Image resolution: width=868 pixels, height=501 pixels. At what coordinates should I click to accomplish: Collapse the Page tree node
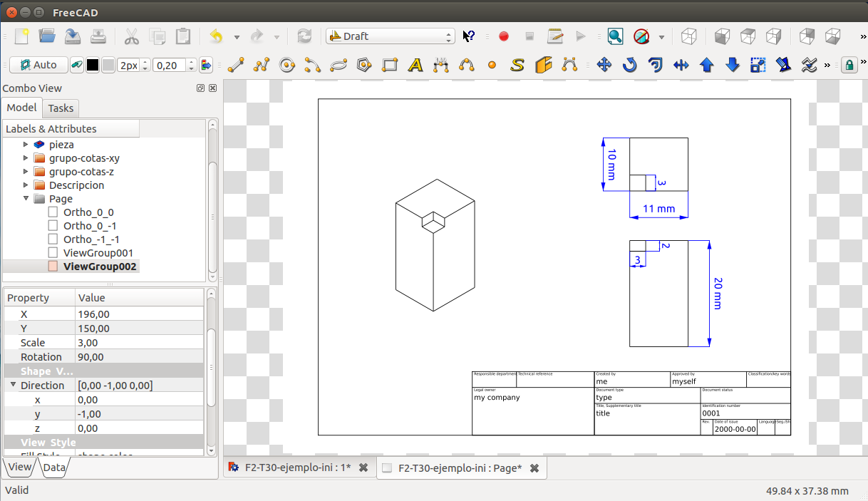tap(26, 199)
